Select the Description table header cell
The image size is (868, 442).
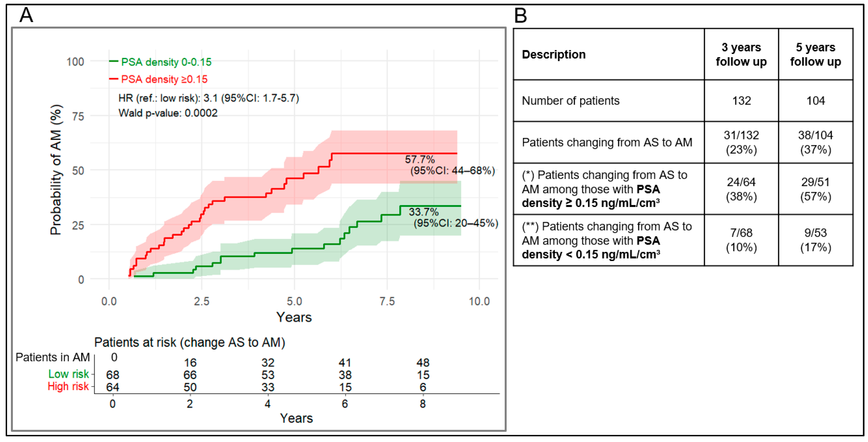tap(609, 54)
